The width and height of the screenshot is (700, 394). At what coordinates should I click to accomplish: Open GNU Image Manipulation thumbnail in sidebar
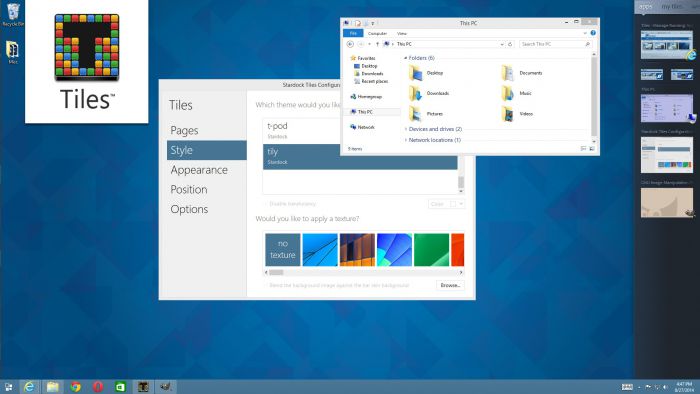[667, 203]
